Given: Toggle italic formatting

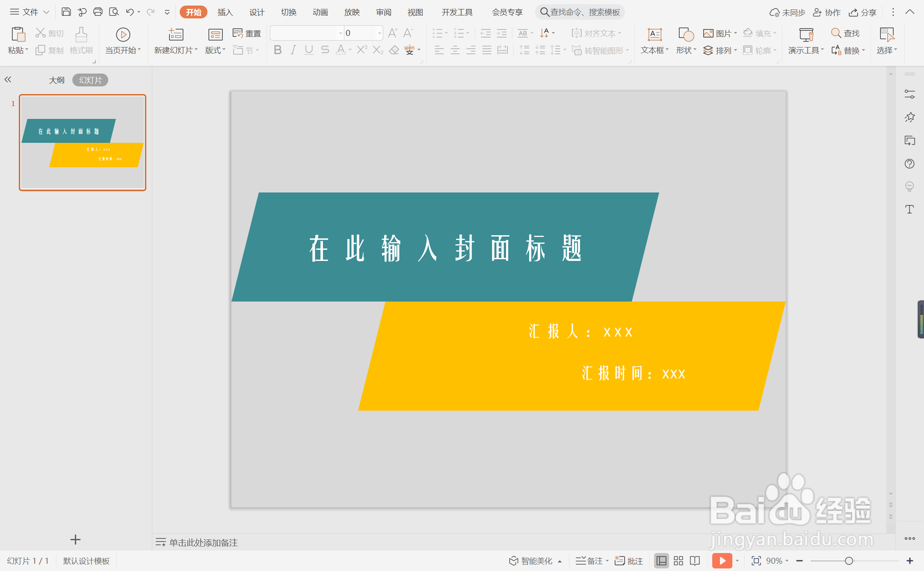Looking at the screenshot, I should pos(293,50).
